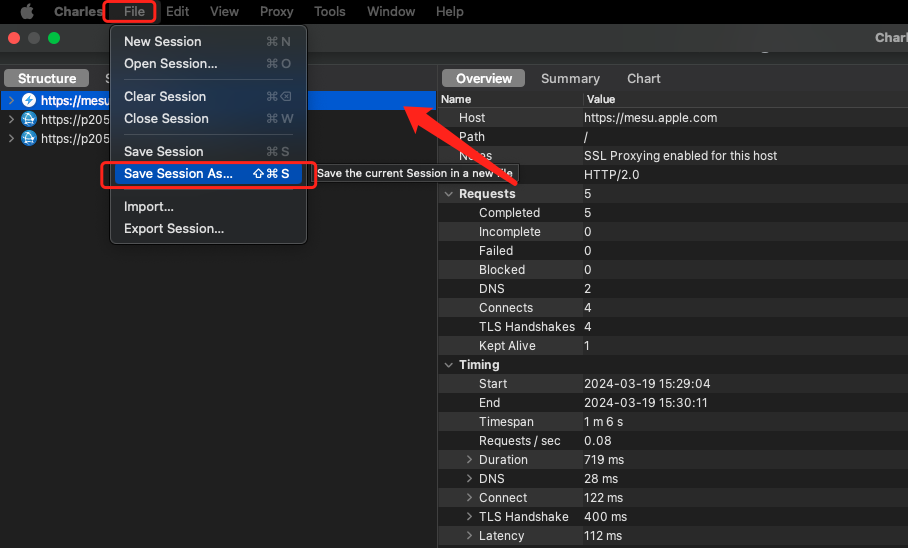Screen dimensions: 908x548
Task: Choose Save Session As… from File menu
Action: (178, 174)
